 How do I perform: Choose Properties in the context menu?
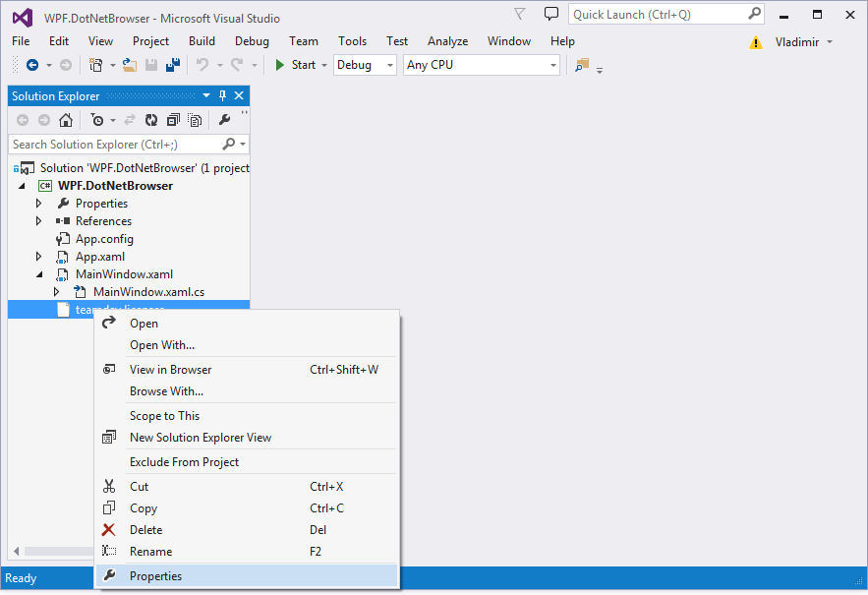[x=247, y=576]
